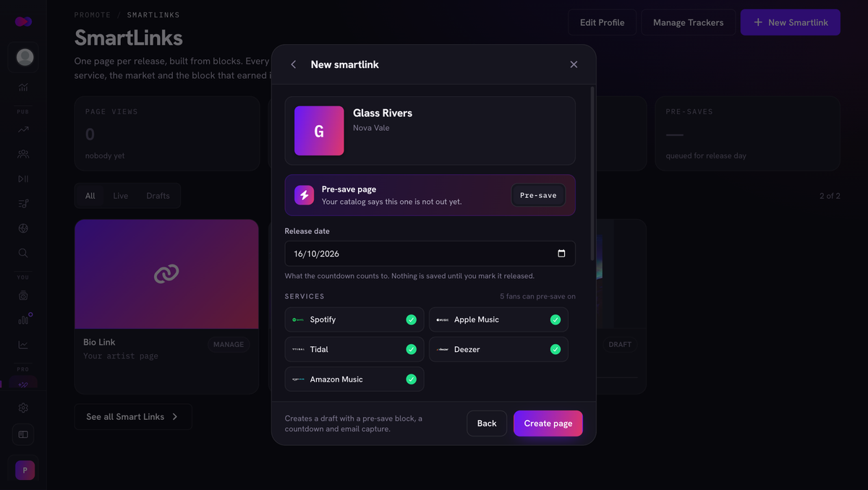The image size is (868, 490).
Task: Uncheck the Amazon Music service checkmark
Action: (411, 379)
